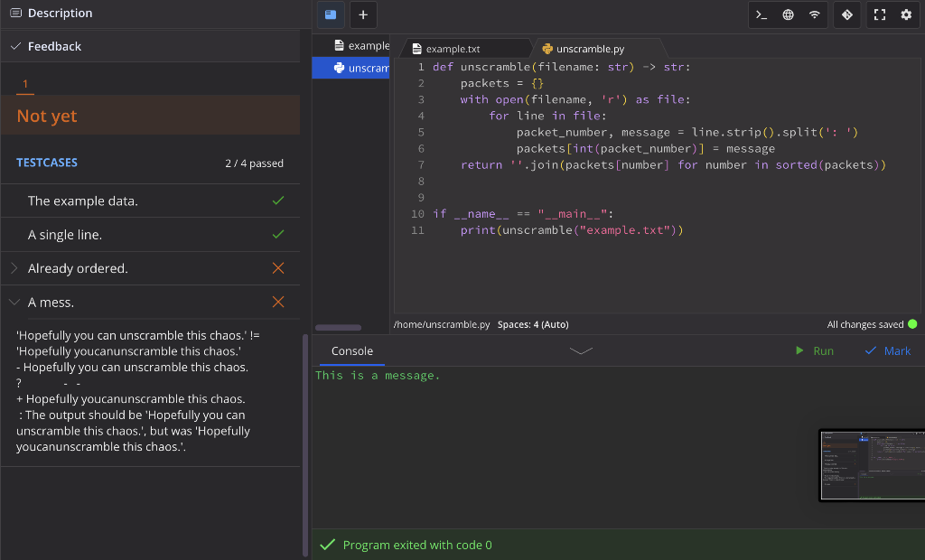Click the Wi-Fi network icon

pyautogui.click(x=815, y=14)
